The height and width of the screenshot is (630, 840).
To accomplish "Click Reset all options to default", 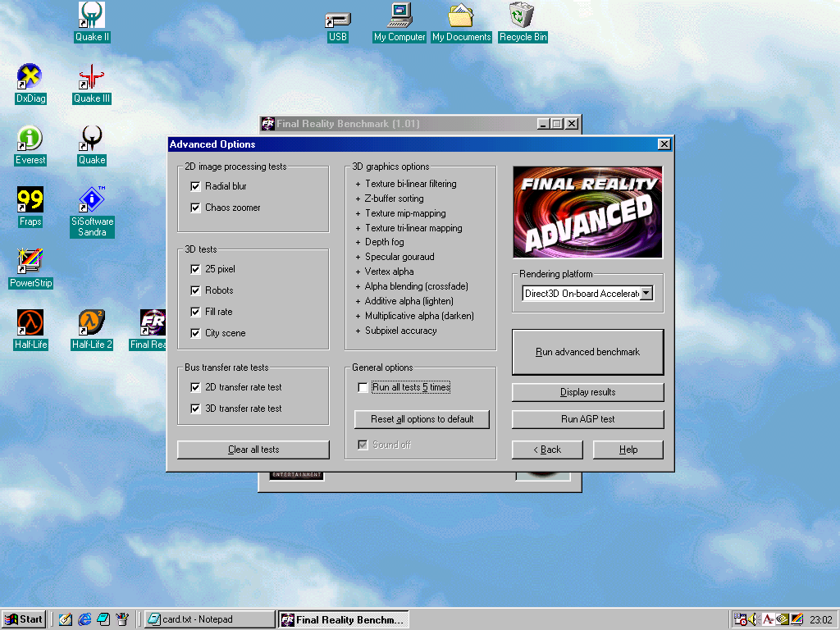I will pos(422,419).
